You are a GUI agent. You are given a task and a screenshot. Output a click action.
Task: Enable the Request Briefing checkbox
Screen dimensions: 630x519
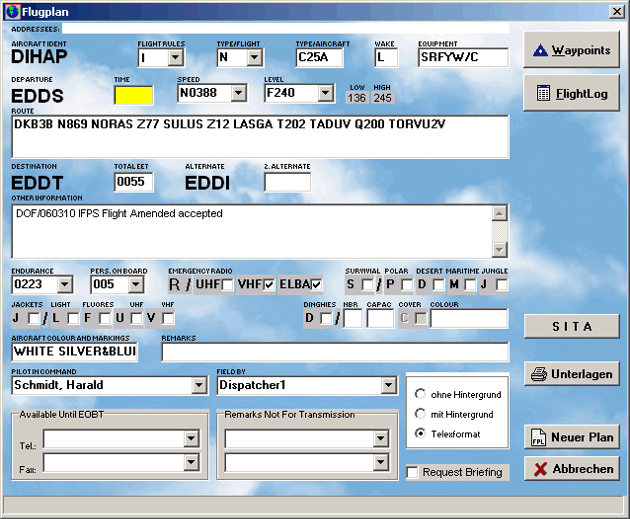point(413,472)
